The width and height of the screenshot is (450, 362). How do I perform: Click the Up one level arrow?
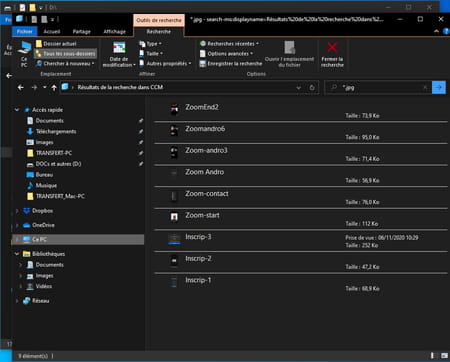click(x=54, y=88)
